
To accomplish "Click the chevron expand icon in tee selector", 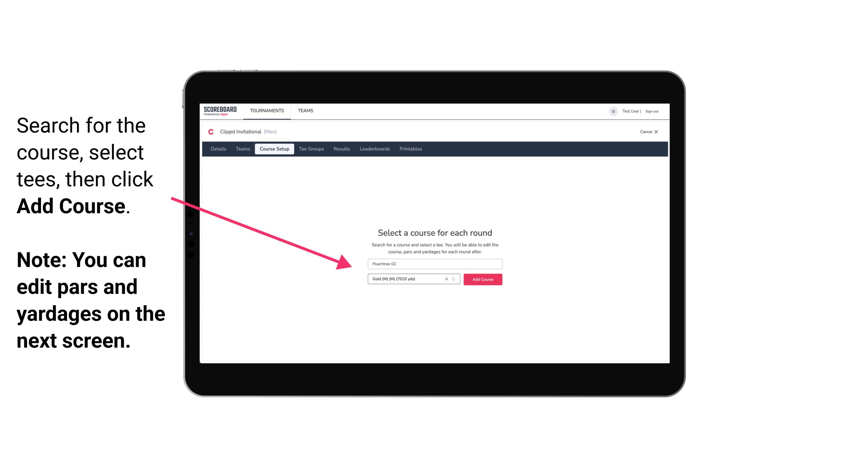I will click(x=454, y=279).
